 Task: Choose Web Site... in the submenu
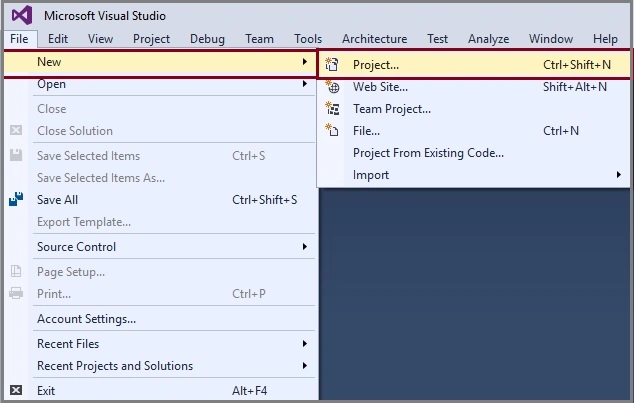(474, 87)
